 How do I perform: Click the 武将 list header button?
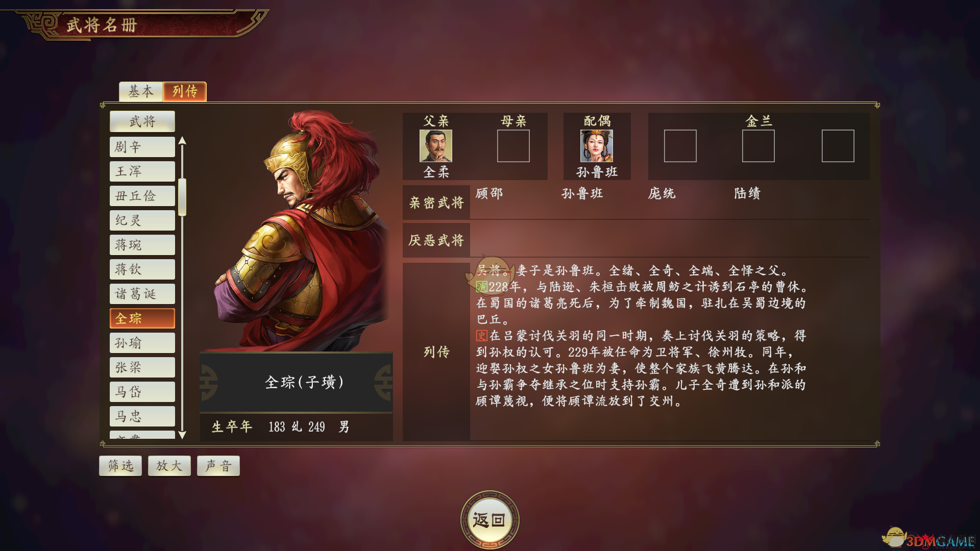142,121
